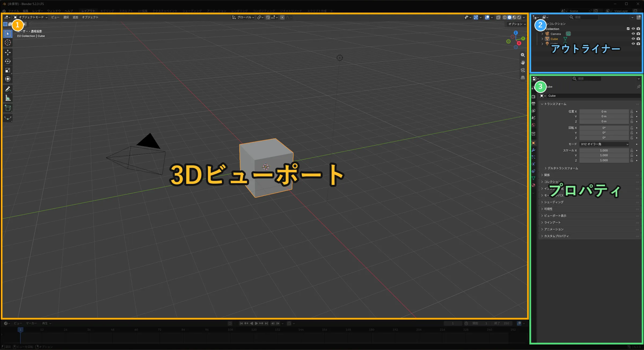This screenshot has width=644, height=350.
Task: Select the Rotate tool
Action: 8,61
